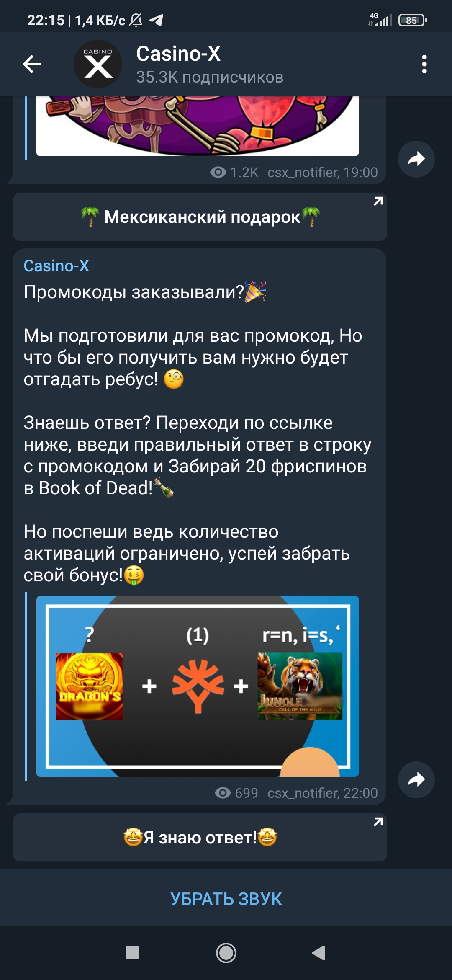Tap the Android back triangle button

[319, 953]
